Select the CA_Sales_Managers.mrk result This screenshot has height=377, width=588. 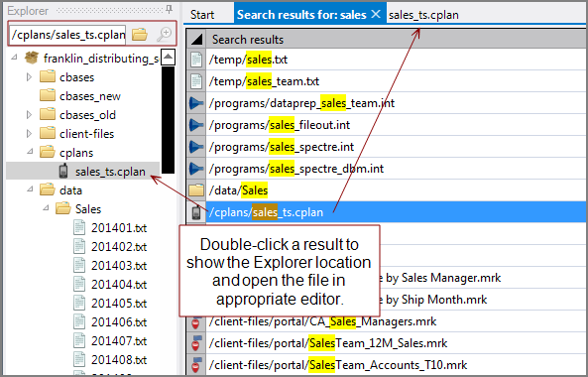(396, 321)
